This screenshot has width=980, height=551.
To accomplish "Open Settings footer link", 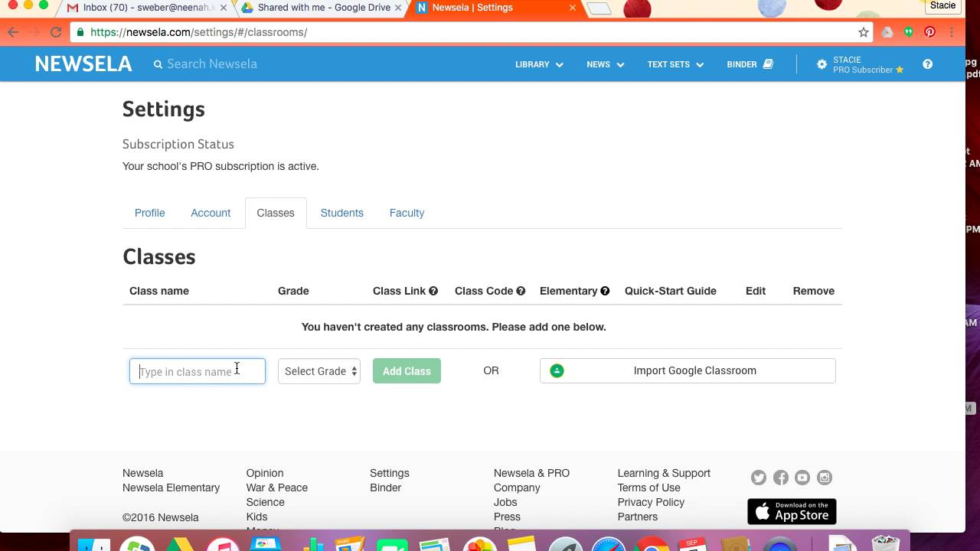I will click(x=390, y=473).
